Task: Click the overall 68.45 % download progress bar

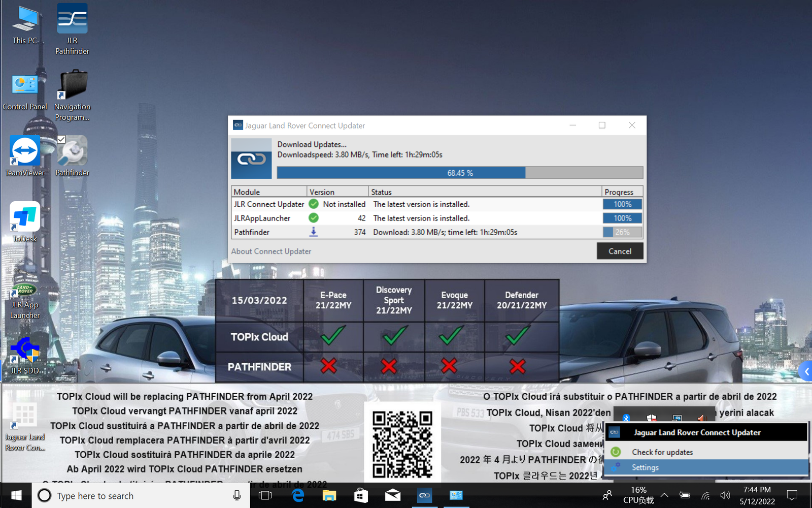Action: click(460, 173)
